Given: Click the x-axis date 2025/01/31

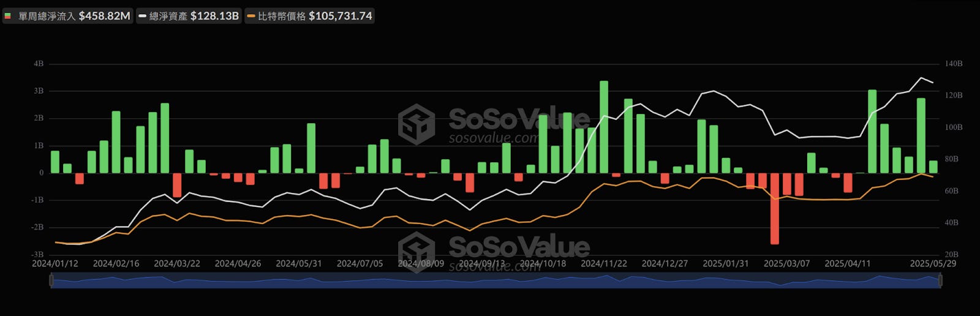Looking at the screenshot, I should click(726, 263).
